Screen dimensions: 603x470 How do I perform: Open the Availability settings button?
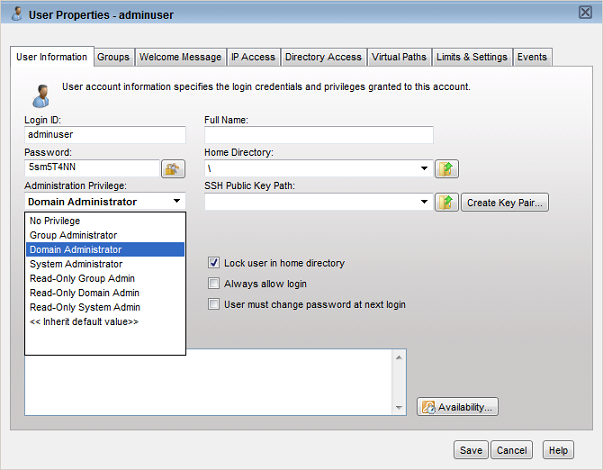tap(457, 407)
